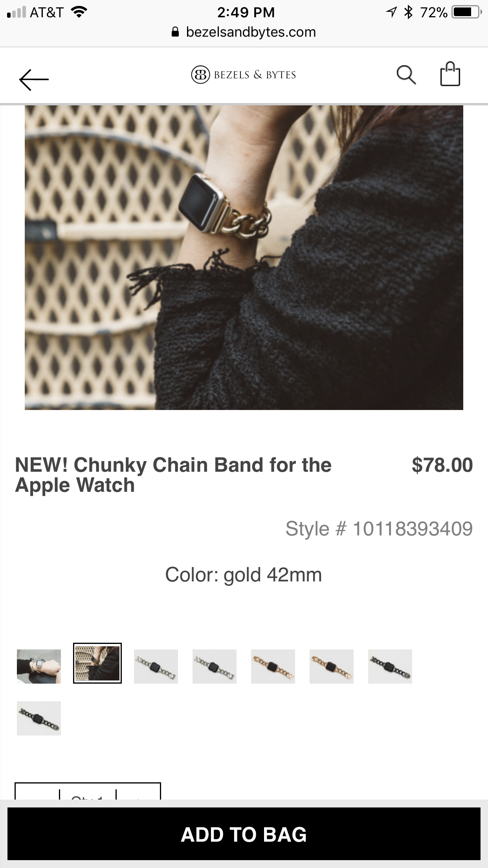
Task: Tap the Chunky Chain Band product title
Action: tap(173, 475)
